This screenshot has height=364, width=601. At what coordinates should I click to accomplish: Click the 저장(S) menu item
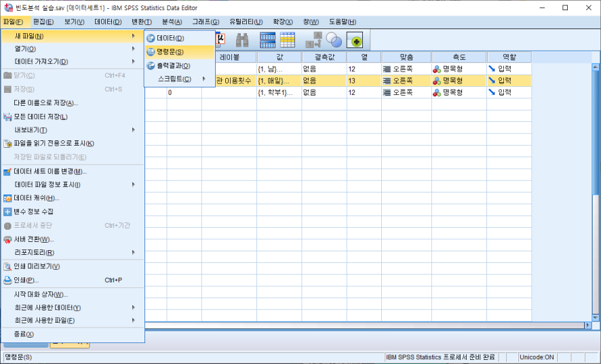click(73, 89)
